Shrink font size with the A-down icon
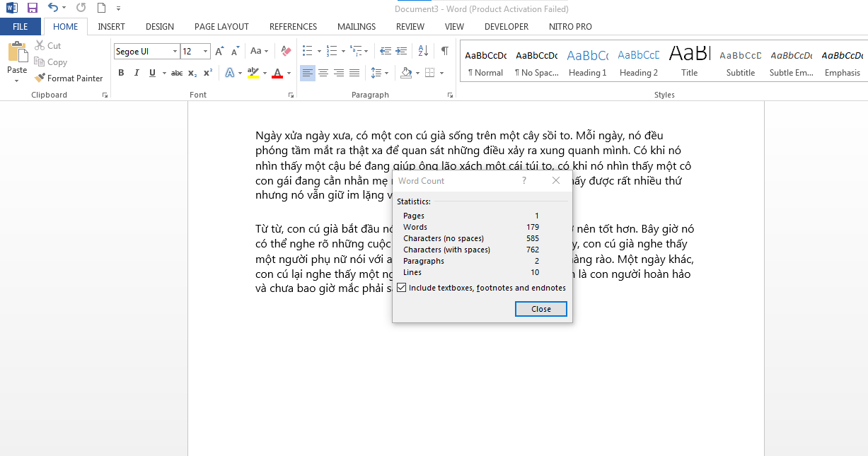The width and height of the screenshot is (868, 456). tap(233, 52)
